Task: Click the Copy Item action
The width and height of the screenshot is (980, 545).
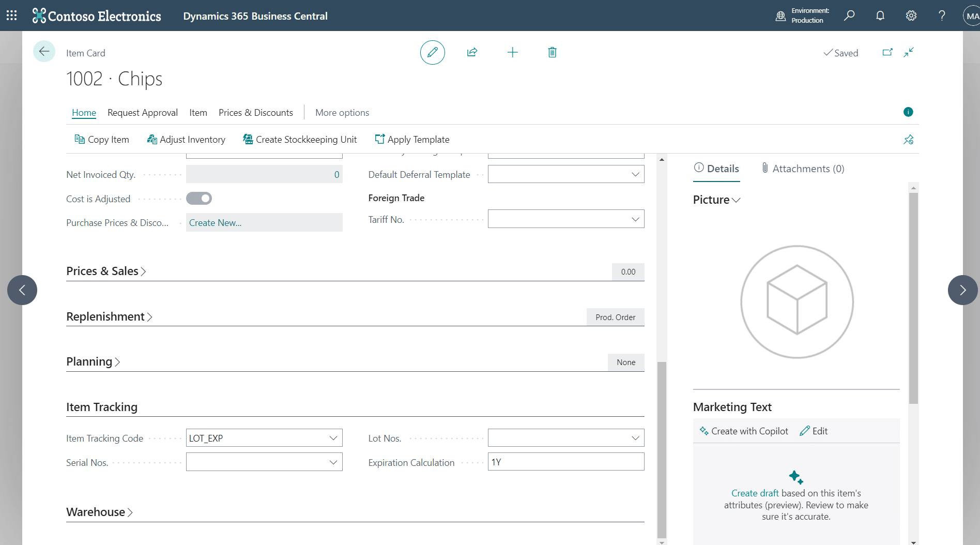Action: tap(102, 140)
